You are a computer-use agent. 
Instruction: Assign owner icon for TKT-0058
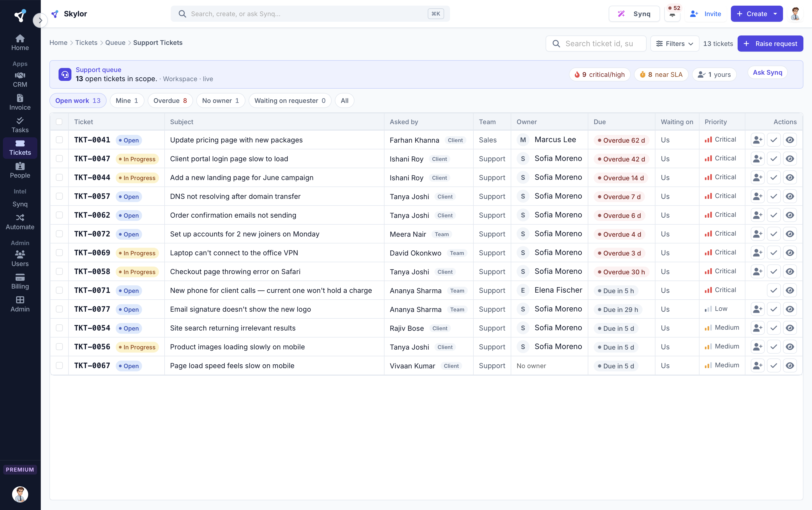click(x=757, y=272)
